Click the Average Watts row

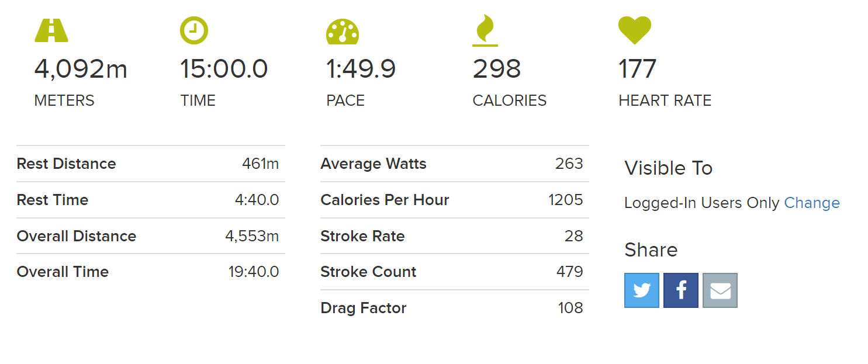pyautogui.click(x=455, y=164)
